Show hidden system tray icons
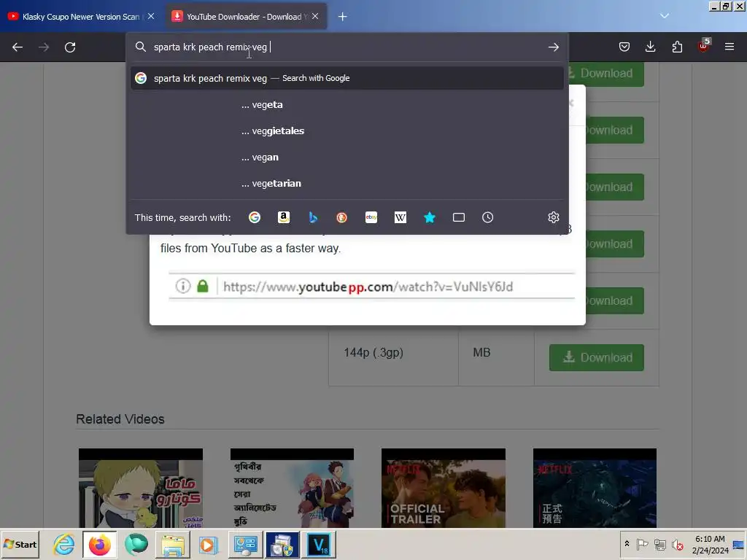This screenshot has height=560, width=747. (x=627, y=544)
